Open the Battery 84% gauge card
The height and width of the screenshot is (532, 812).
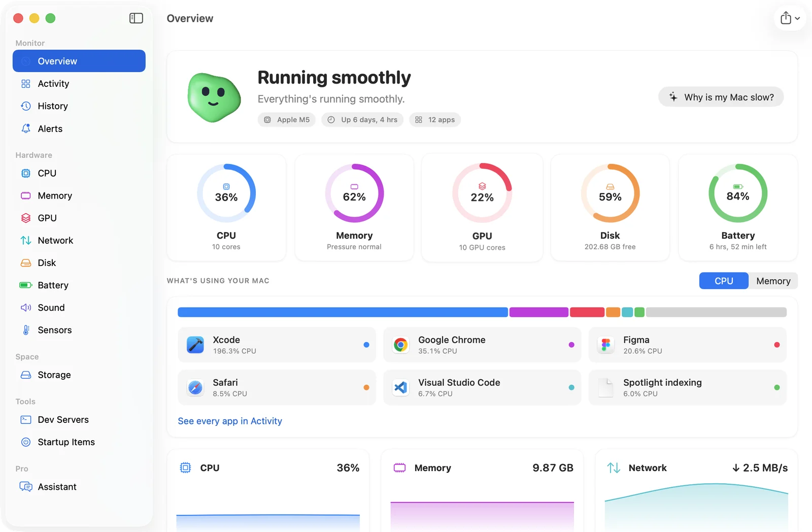coord(738,208)
